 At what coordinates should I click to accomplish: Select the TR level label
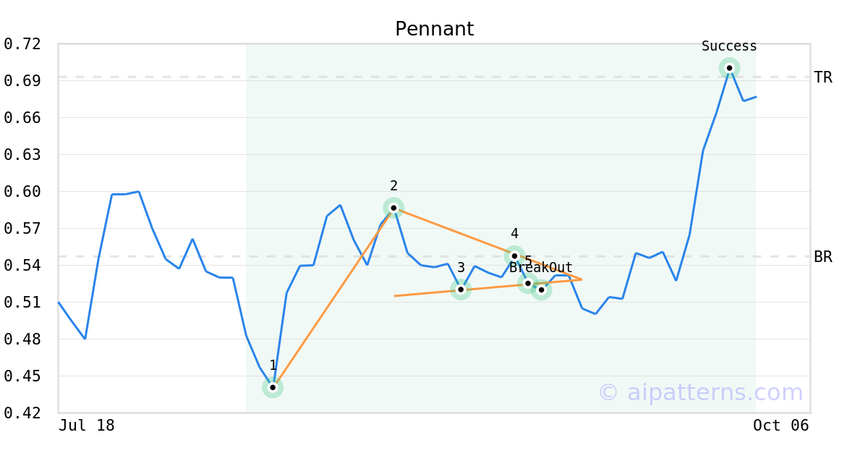(x=823, y=77)
